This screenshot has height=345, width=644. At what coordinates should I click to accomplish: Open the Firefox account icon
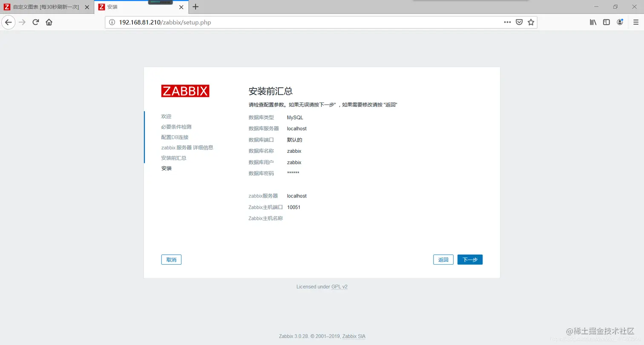pos(620,22)
